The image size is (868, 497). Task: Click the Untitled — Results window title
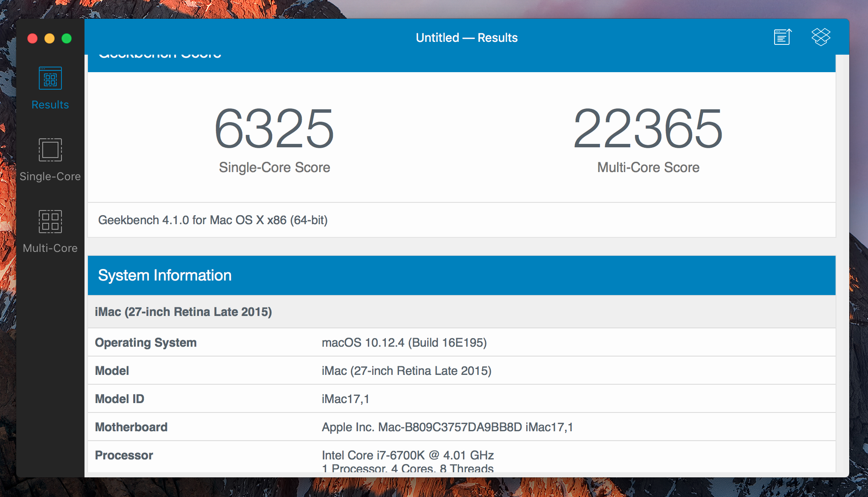tap(467, 38)
